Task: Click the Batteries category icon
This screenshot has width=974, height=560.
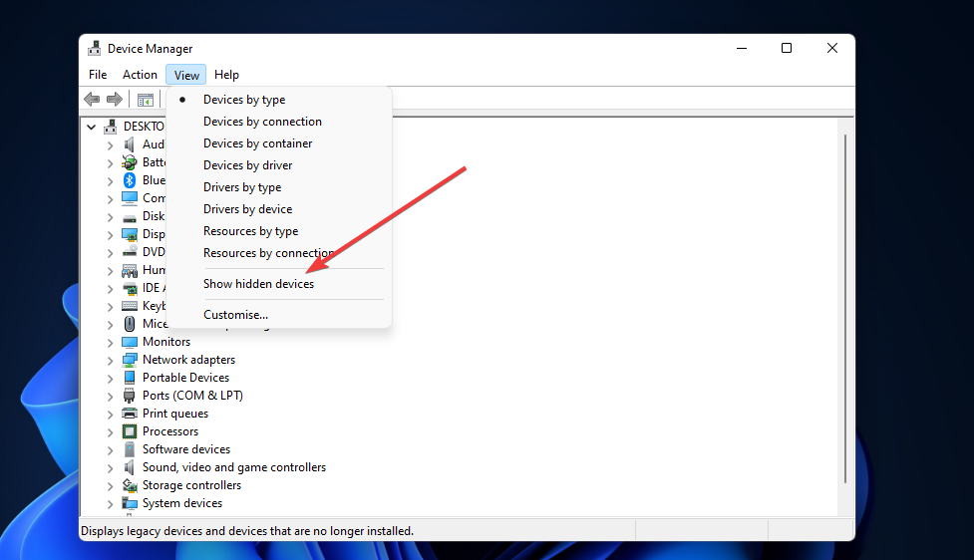Action: click(130, 162)
